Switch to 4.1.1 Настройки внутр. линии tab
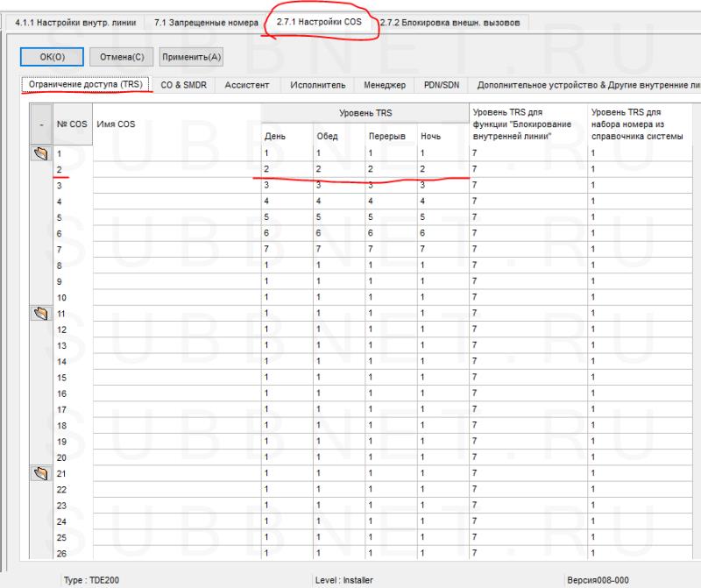The width and height of the screenshot is (701, 588). pyautogui.click(x=75, y=23)
